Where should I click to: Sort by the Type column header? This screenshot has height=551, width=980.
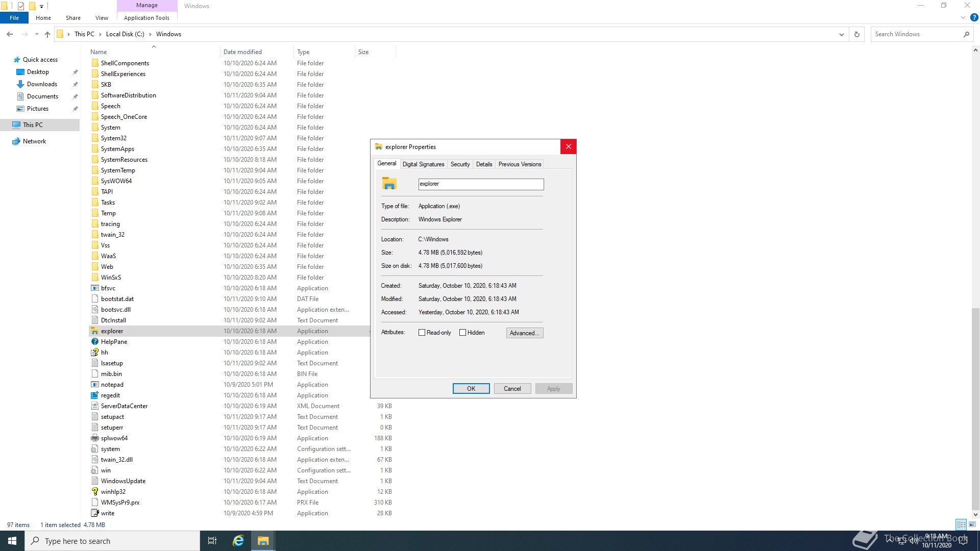[x=324, y=52]
